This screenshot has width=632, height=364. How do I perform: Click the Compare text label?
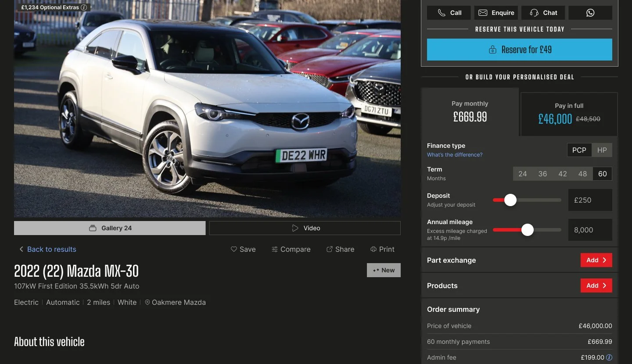pos(295,249)
